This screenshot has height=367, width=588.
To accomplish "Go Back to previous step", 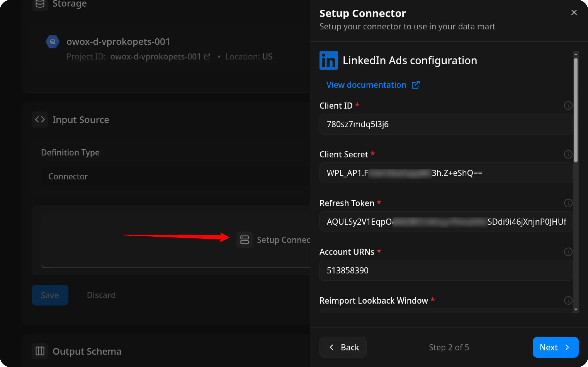I will [343, 347].
